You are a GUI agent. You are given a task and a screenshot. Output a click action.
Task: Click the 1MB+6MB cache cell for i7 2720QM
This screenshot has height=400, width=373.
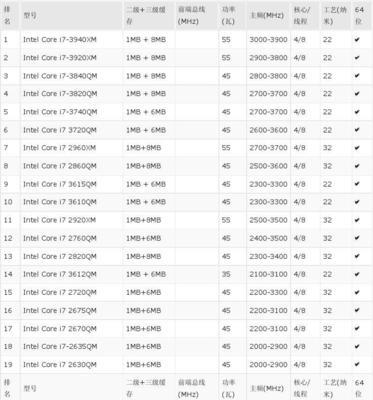tap(143, 292)
